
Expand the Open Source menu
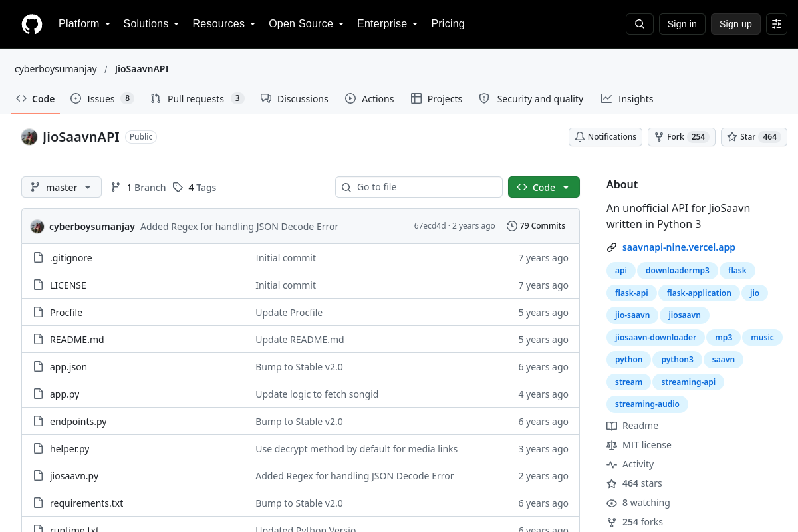[x=307, y=24]
